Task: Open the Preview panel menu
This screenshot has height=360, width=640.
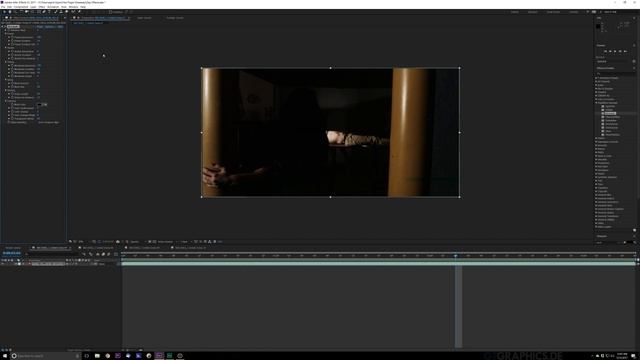Action: click(x=634, y=45)
